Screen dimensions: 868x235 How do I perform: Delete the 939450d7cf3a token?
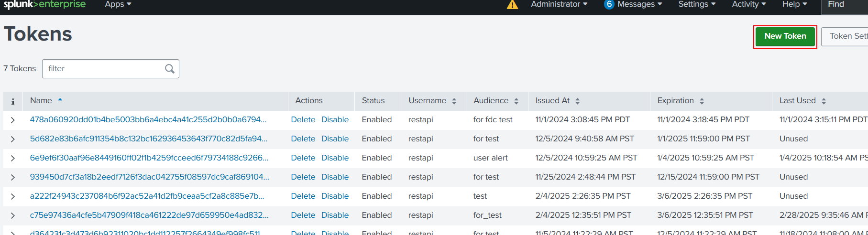303,177
